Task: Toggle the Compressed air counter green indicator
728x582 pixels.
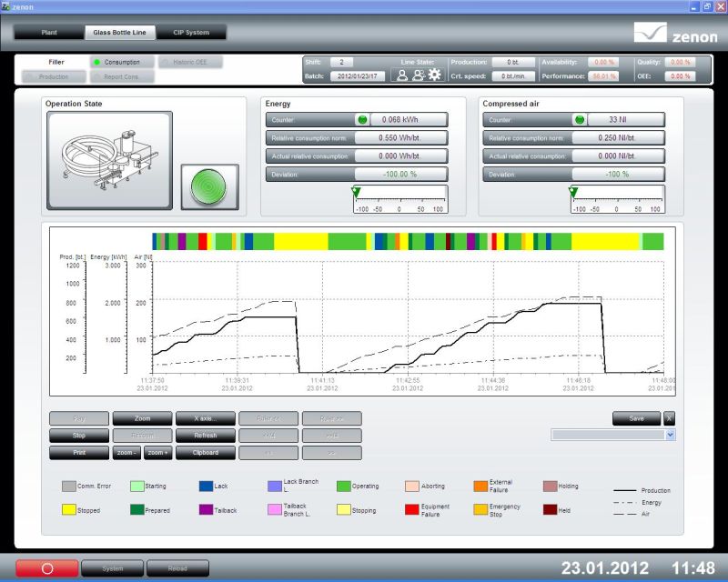Action: (x=579, y=119)
